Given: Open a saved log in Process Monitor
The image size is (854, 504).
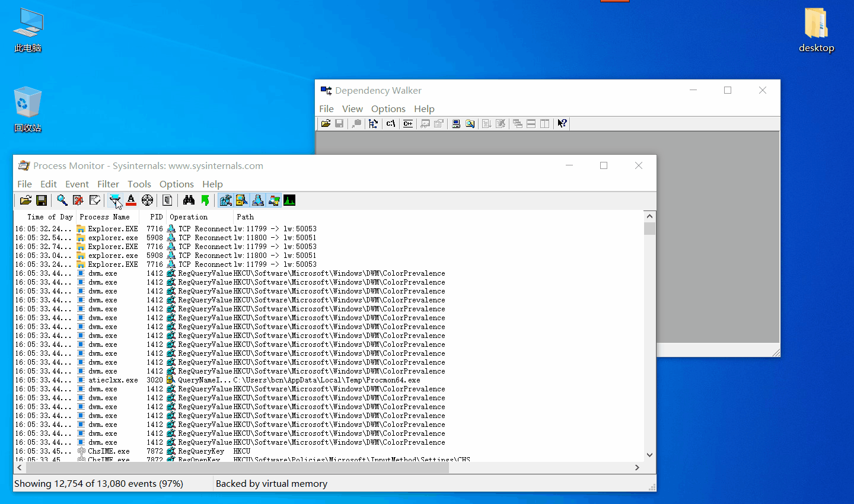Looking at the screenshot, I should 26,200.
